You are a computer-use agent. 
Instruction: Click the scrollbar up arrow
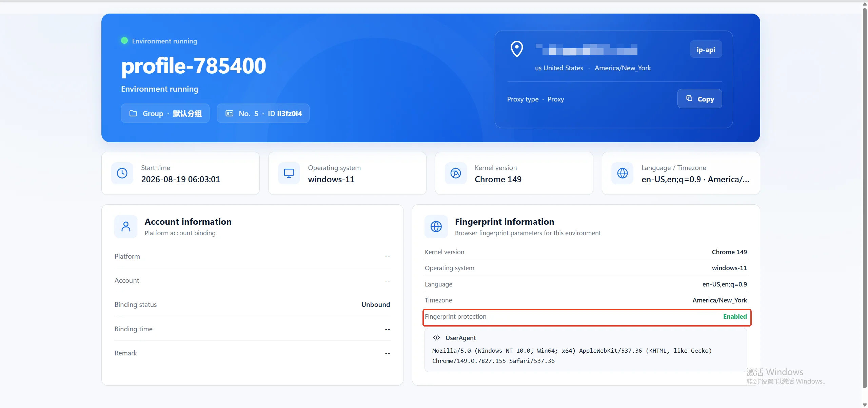pos(865,4)
